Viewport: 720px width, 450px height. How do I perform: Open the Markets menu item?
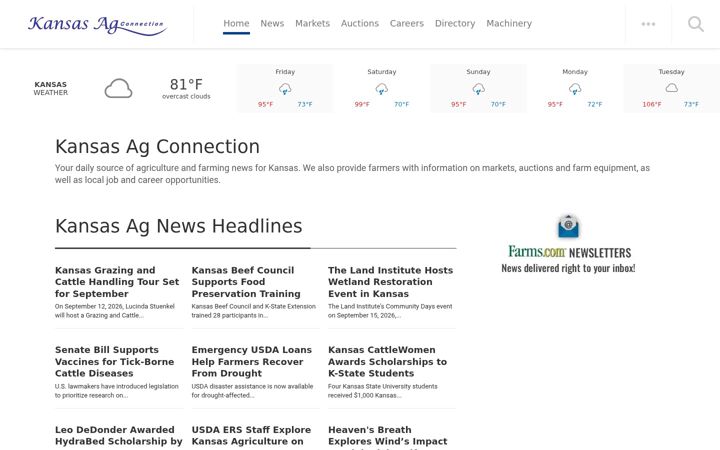click(x=312, y=23)
